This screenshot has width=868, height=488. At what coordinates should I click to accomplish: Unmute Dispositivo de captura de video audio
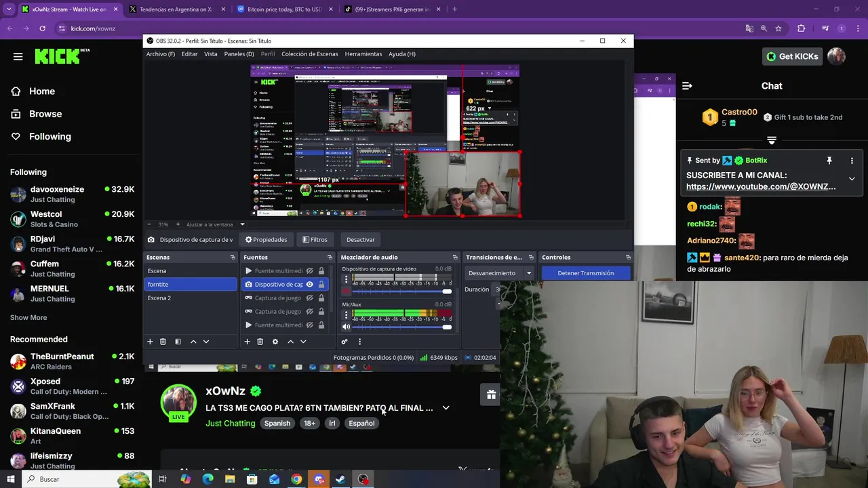pyautogui.click(x=346, y=291)
